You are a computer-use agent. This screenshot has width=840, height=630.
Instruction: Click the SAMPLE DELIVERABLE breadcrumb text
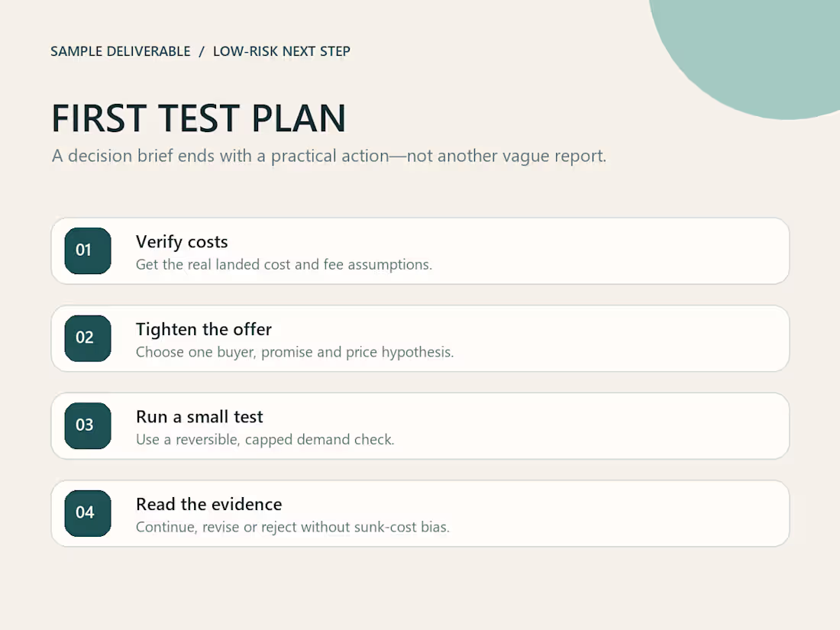point(121,51)
